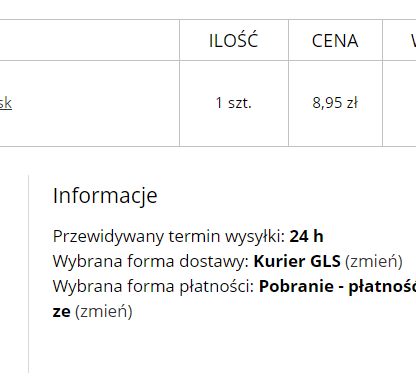Click "zmień" after the payment method "ze"
Image resolution: width=416 pixels, height=377 pixels.
(x=104, y=312)
